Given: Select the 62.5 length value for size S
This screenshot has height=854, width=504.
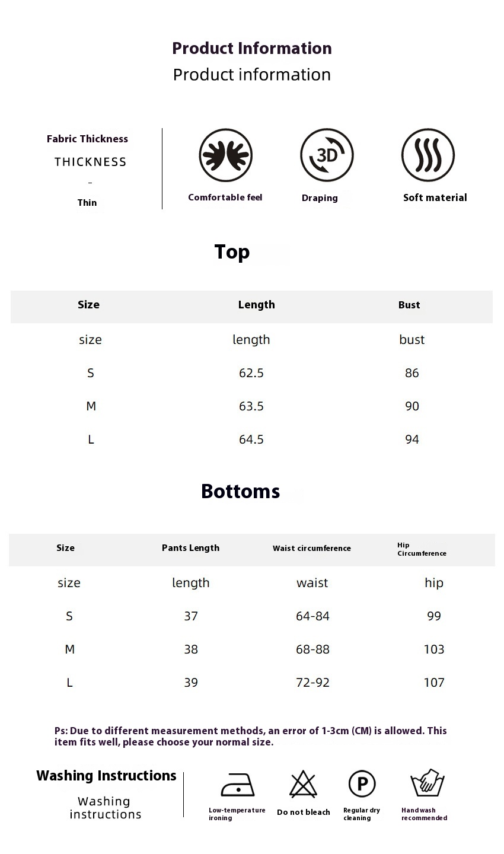Looking at the screenshot, I should 251,373.
